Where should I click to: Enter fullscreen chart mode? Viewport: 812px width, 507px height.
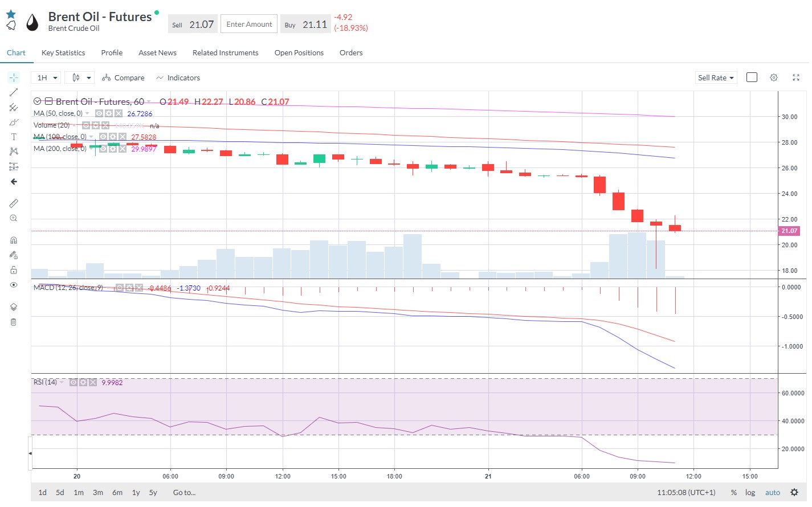[x=796, y=77]
